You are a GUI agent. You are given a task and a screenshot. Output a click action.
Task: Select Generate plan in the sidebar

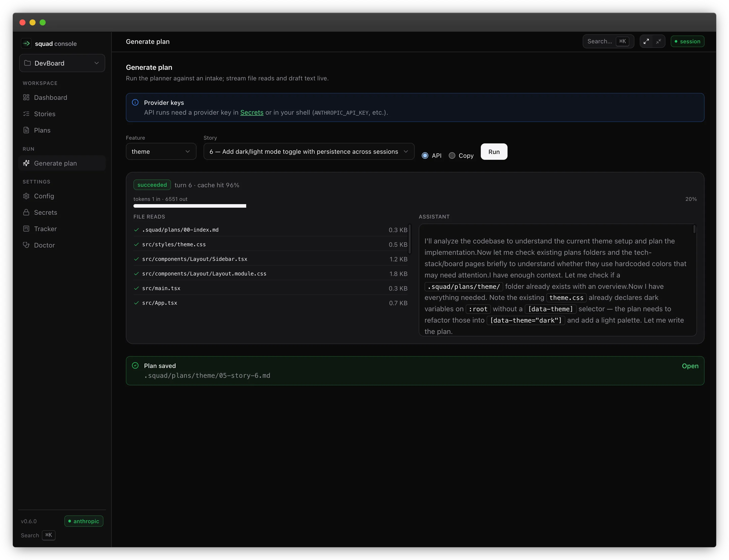click(x=62, y=163)
